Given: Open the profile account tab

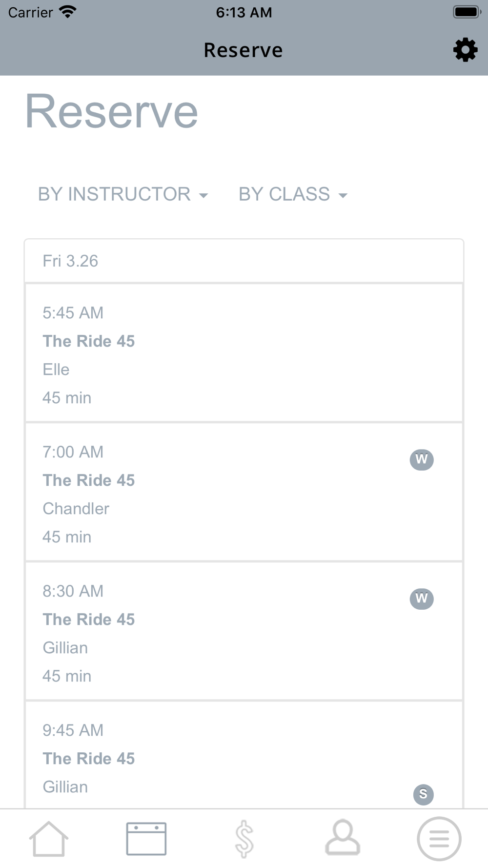Looking at the screenshot, I should (343, 838).
